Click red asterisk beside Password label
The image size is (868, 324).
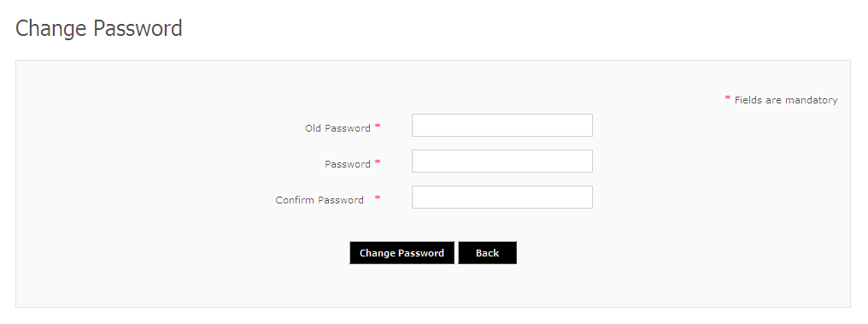click(x=378, y=162)
